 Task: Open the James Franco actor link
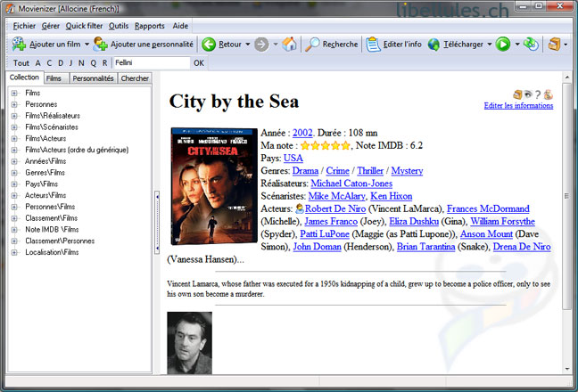(x=331, y=222)
